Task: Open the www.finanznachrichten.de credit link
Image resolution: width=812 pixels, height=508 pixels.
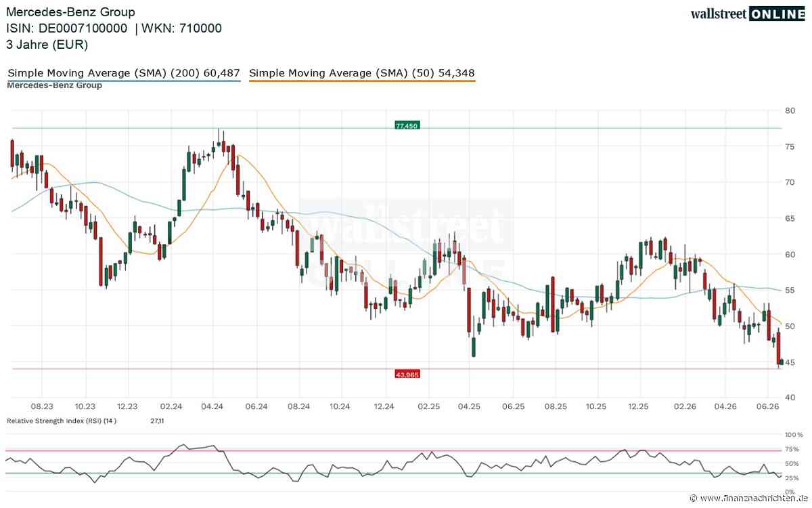Action: pyautogui.click(x=748, y=499)
